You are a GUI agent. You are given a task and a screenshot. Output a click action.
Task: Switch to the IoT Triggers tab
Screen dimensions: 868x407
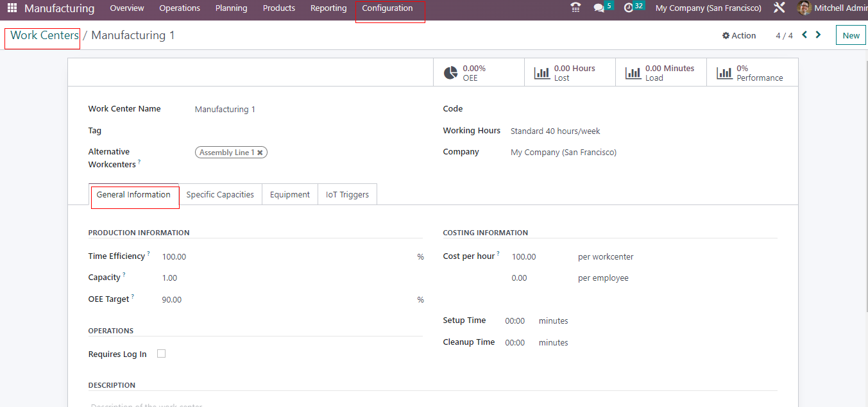347,195
